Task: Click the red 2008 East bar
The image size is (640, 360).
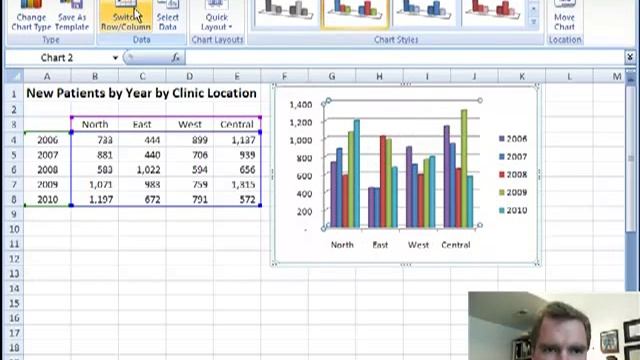Action: (383, 182)
